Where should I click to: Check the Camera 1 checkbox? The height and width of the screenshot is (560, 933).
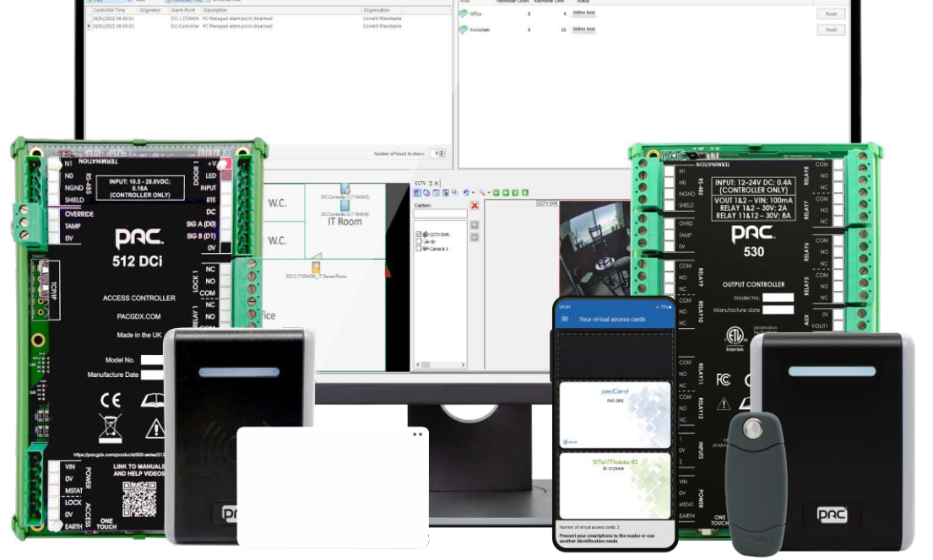pyautogui.click(x=418, y=249)
